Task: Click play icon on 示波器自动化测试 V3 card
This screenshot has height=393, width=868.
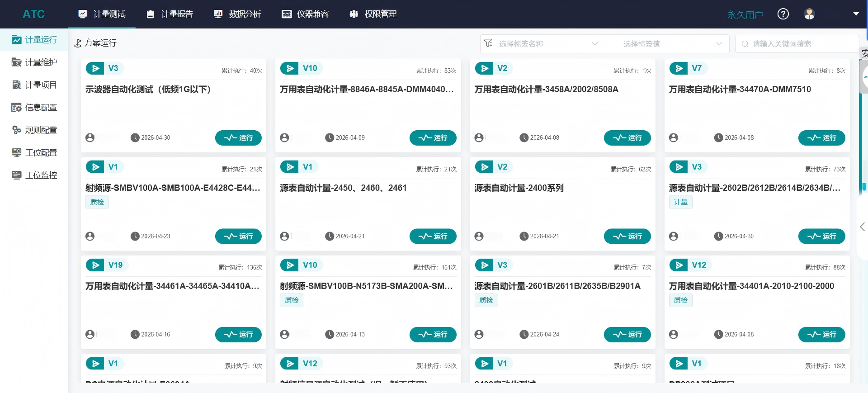Action: click(x=95, y=68)
